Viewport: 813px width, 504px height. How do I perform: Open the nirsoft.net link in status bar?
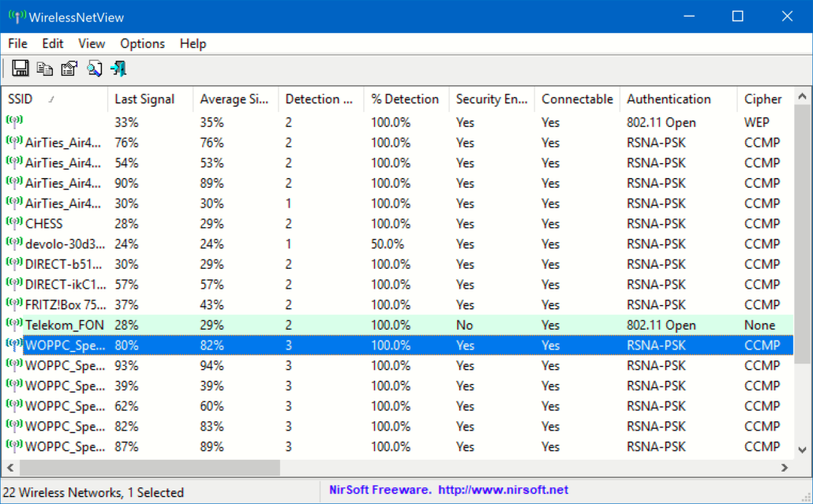(503, 490)
